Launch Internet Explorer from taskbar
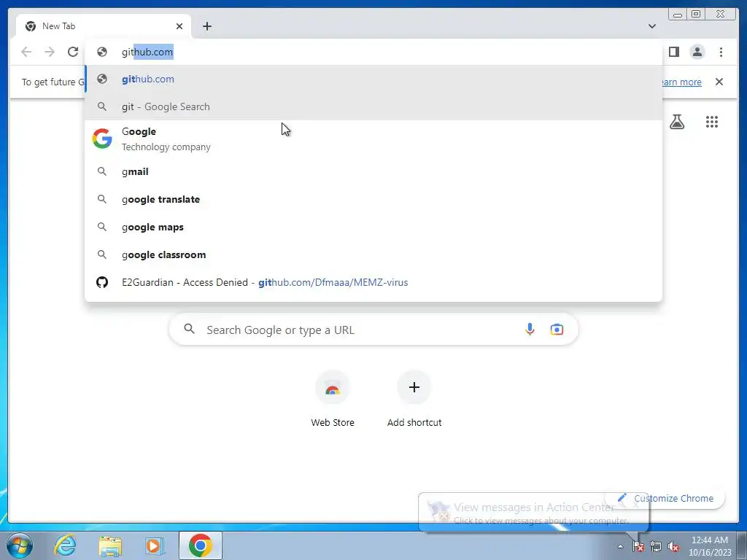Viewport: 747px width, 560px height. tap(65, 545)
